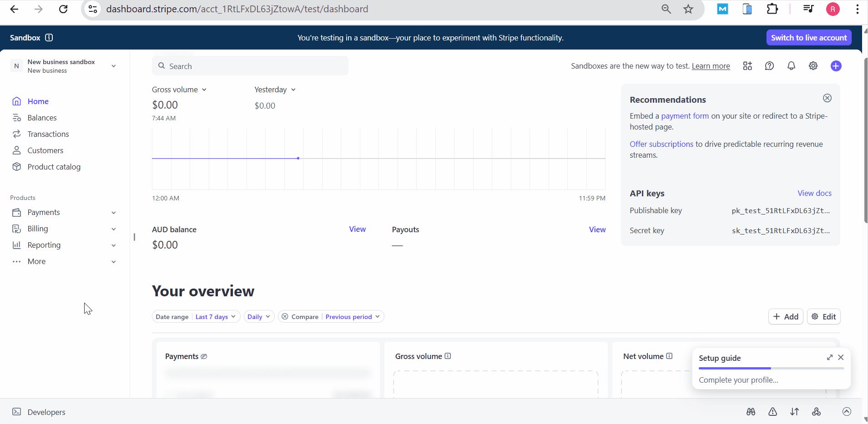Open the Yesterday comparison dropdown
Viewport: 868px width, 424px height.
click(275, 90)
